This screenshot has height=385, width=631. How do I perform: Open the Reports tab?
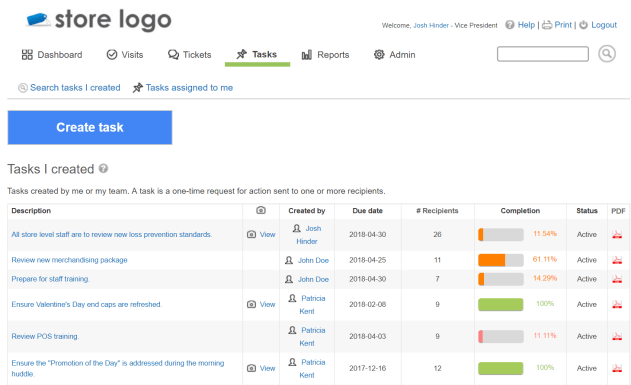(x=326, y=55)
